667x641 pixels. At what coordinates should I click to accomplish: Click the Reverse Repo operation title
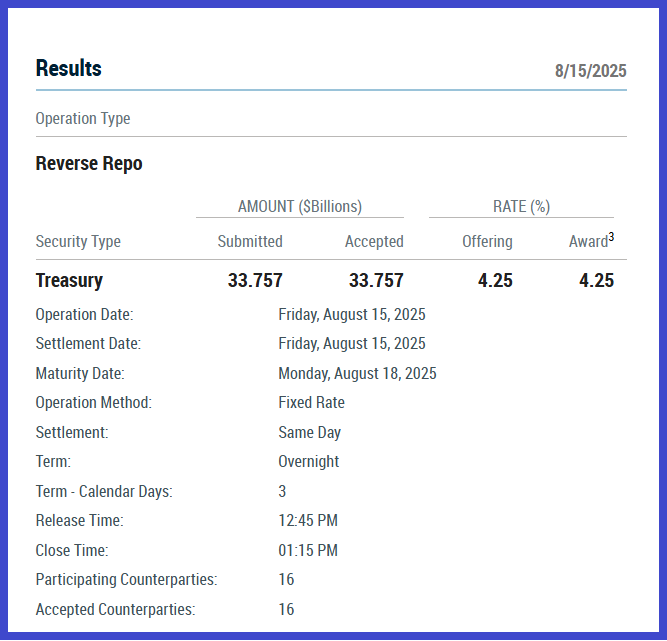pos(89,164)
